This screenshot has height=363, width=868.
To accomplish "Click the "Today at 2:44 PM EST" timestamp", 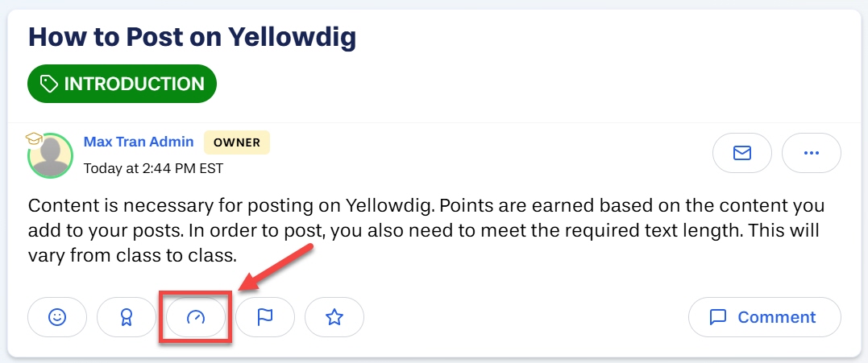I will [x=153, y=168].
